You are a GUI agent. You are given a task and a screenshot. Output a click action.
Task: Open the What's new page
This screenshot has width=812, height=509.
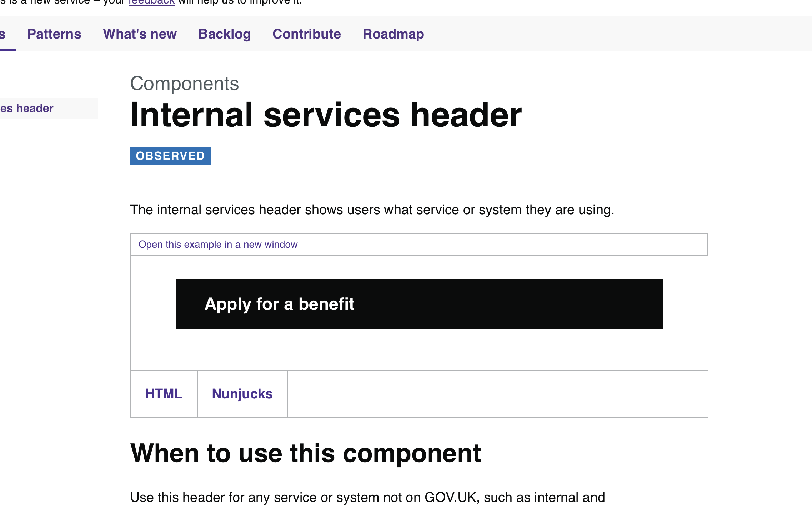pos(140,34)
